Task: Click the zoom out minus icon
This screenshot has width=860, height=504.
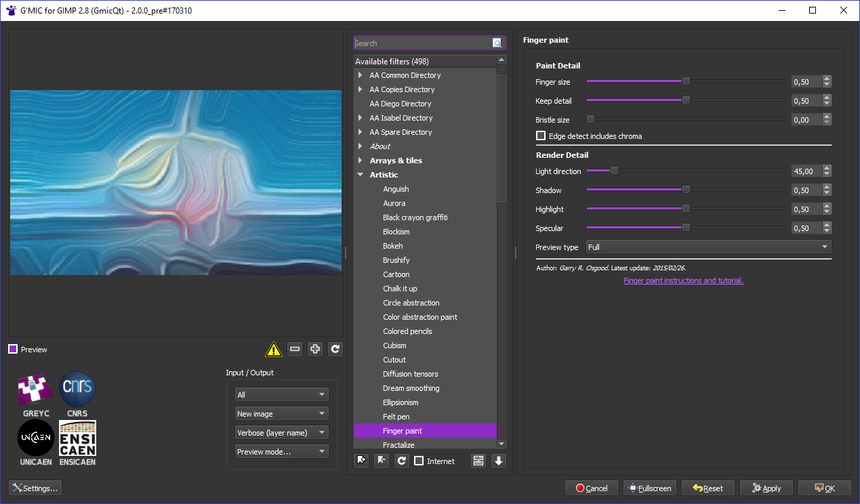Action: (x=295, y=350)
